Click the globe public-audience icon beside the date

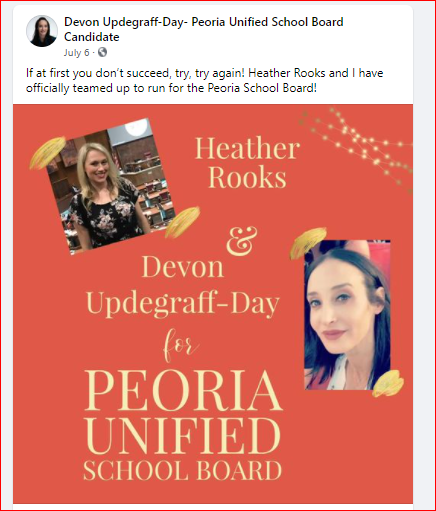(x=102, y=52)
